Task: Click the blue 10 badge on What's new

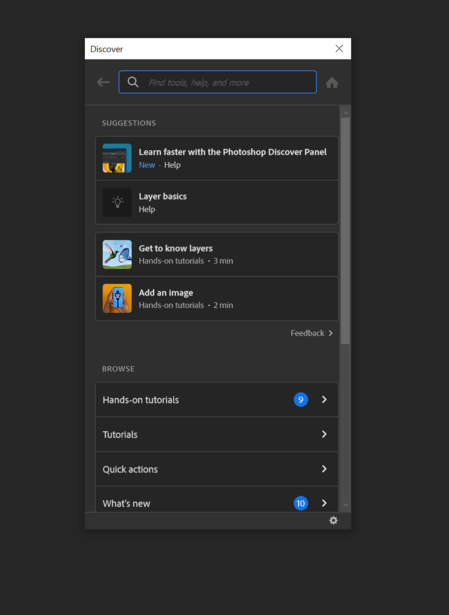Action: coord(301,503)
